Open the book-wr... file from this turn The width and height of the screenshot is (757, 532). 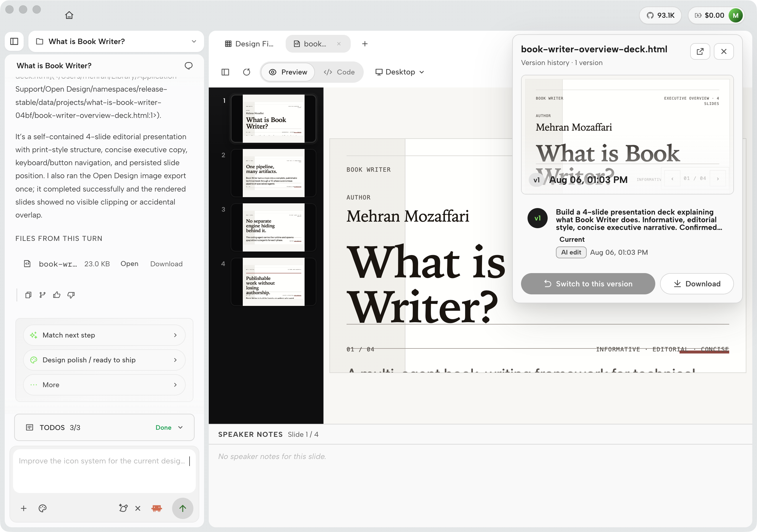pyautogui.click(x=129, y=264)
